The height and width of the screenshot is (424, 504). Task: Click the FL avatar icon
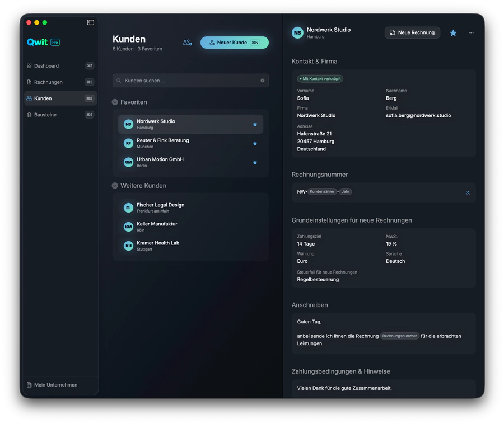pyautogui.click(x=129, y=208)
